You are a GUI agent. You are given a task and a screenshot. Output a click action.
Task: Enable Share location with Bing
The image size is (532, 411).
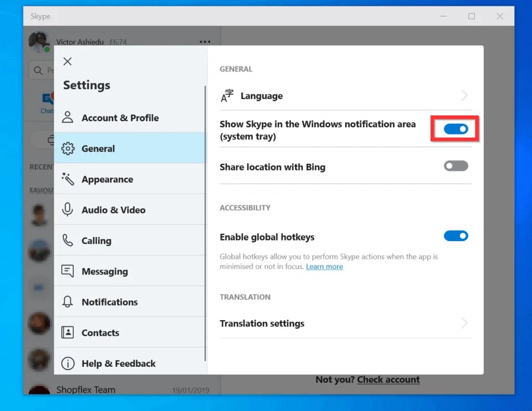click(x=456, y=166)
